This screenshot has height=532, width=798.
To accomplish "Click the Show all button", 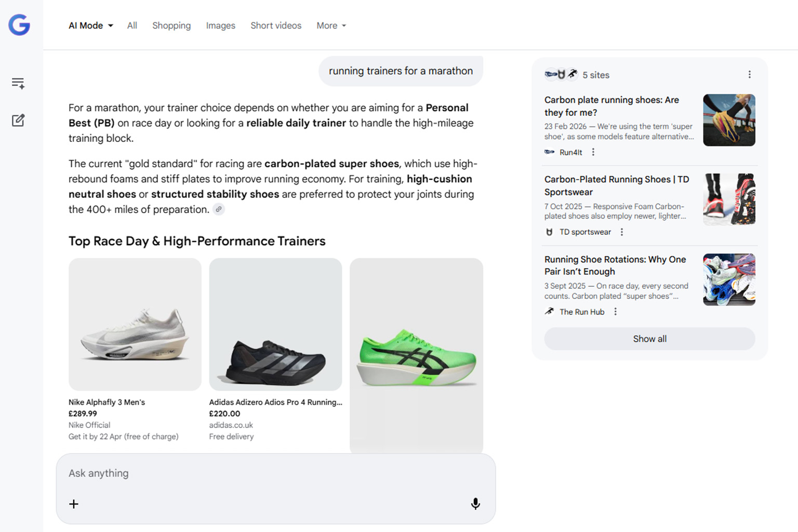I will point(649,339).
